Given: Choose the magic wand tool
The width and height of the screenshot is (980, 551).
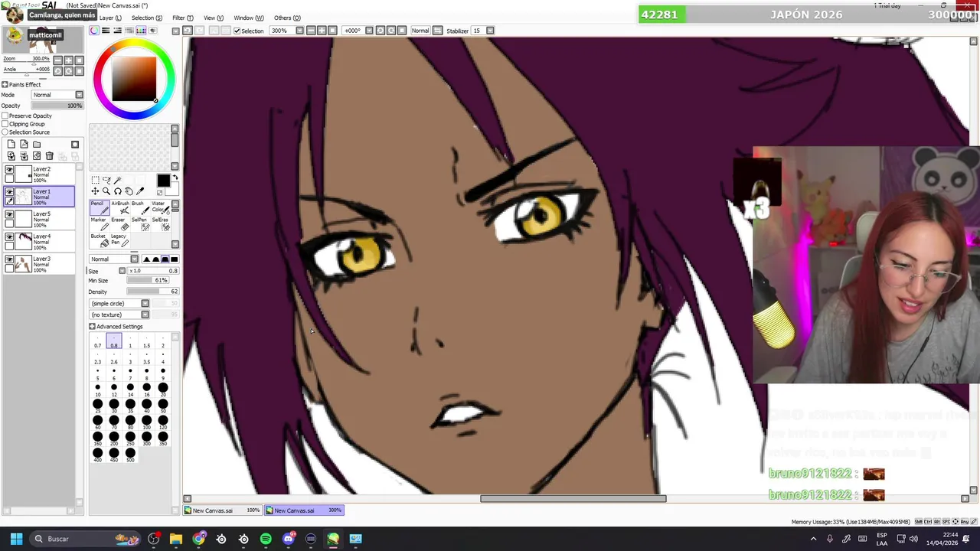Looking at the screenshot, I should click(x=118, y=181).
